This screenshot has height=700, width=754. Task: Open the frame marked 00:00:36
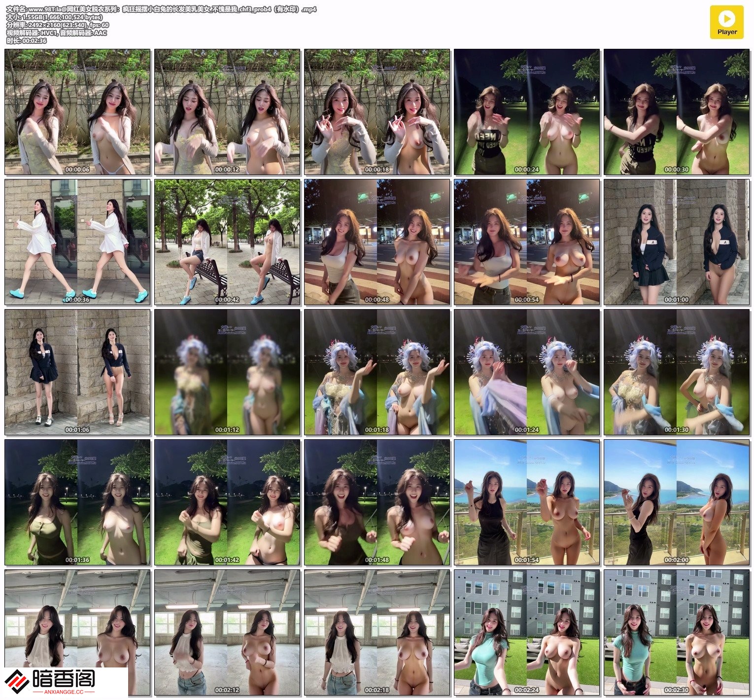pyautogui.click(x=77, y=242)
